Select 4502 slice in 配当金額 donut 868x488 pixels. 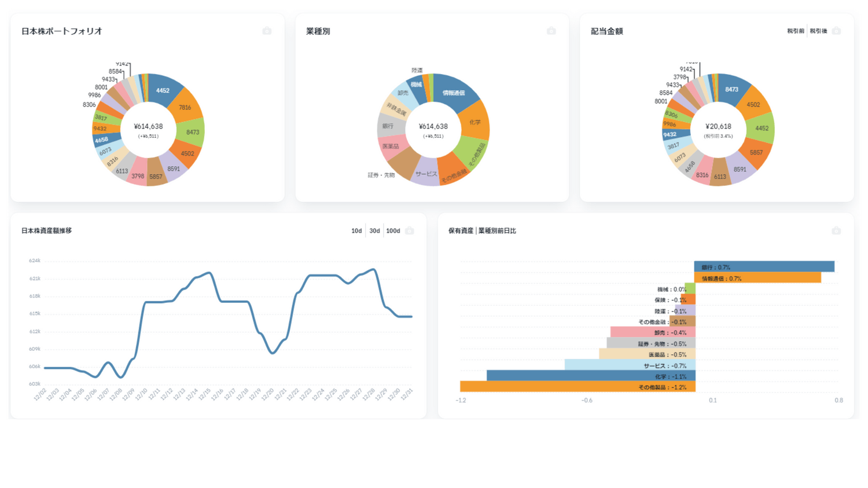pyautogui.click(x=754, y=105)
